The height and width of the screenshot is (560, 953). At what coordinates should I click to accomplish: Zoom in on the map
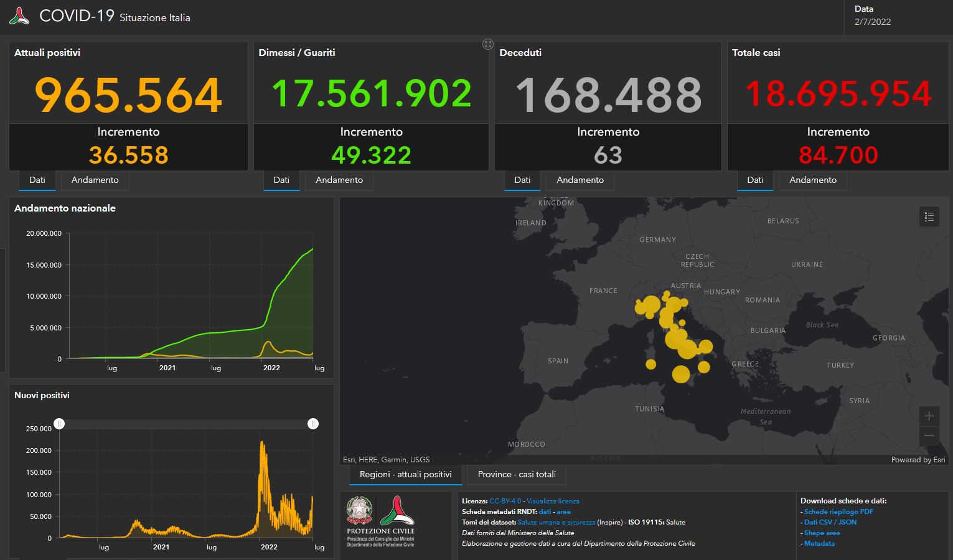click(x=929, y=416)
